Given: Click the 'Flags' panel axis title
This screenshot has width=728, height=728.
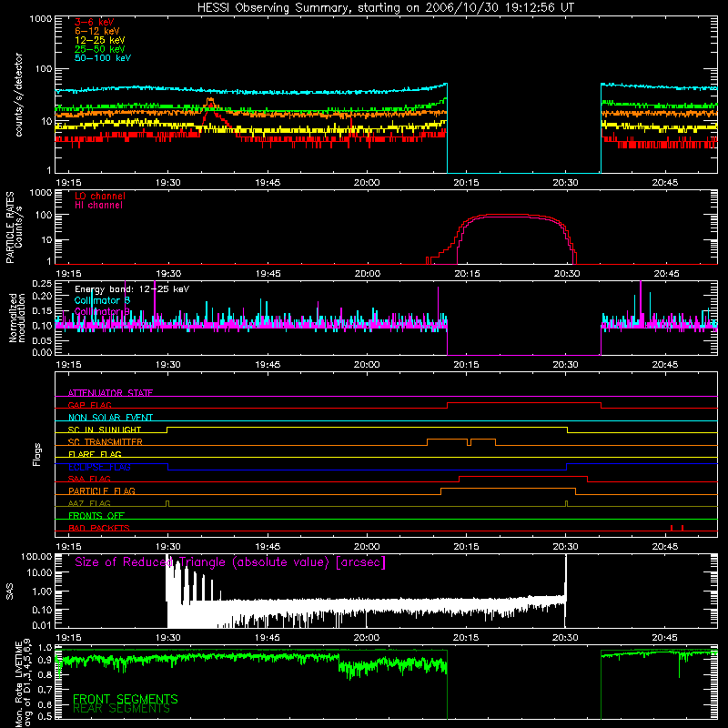Looking at the screenshot, I should click(37, 454).
